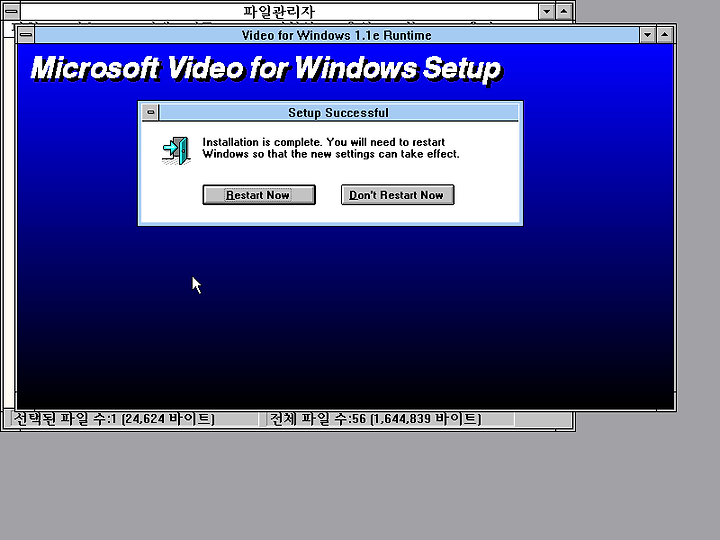720x540 pixels.
Task: Click the 전체 파일 수:56 status text
Action: [x=375, y=419]
